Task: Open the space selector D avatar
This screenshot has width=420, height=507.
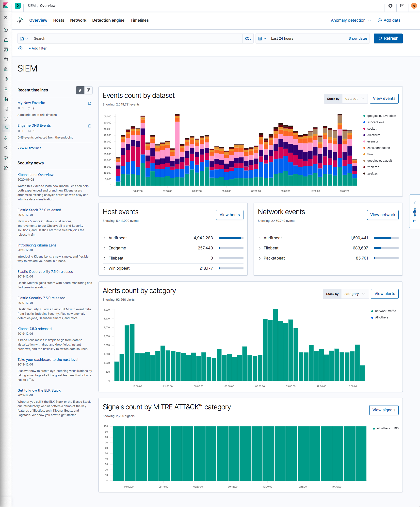Action: 18,5
